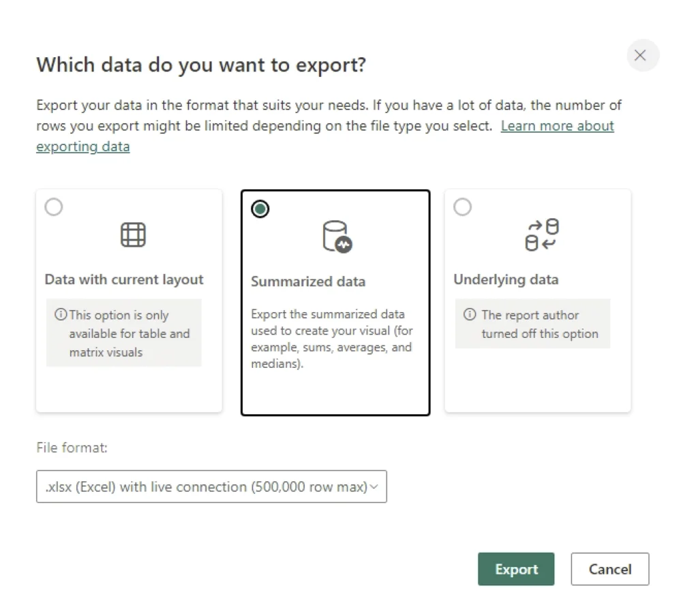Click the info icon about report author restriction
Viewport: 698px width, 616px height.
469,315
